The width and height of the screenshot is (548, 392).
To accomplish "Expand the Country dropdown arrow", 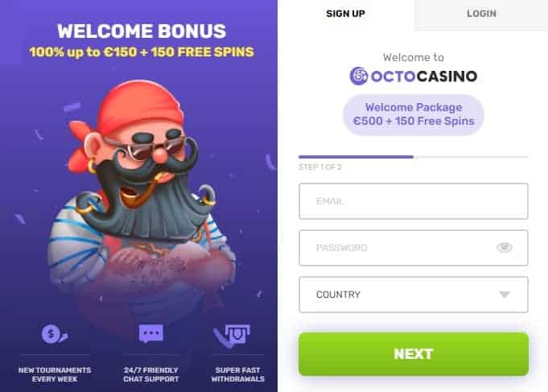I will pyautogui.click(x=505, y=295).
